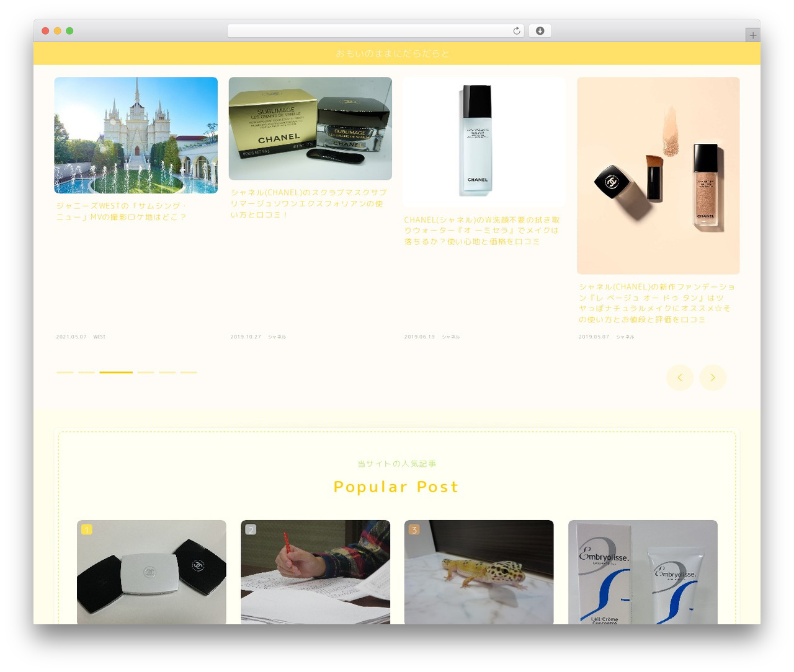The width and height of the screenshot is (794, 672).
Task: Advance carousel with next arrow
Action: click(713, 378)
